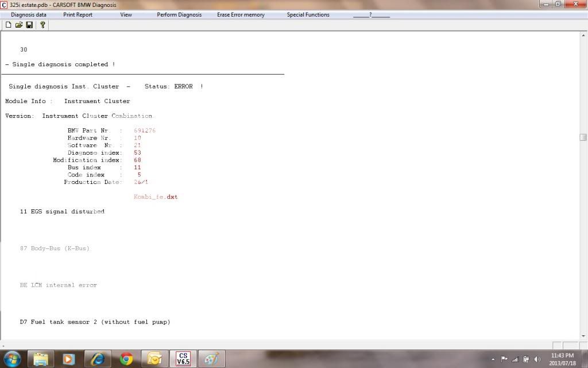This screenshot has height=368, width=588.
Task: Open the Diagnosis data menu
Action: point(29,15)
